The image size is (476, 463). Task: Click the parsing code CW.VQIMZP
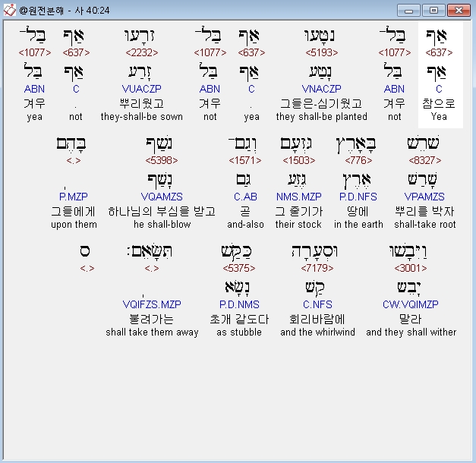coord(411,304)
